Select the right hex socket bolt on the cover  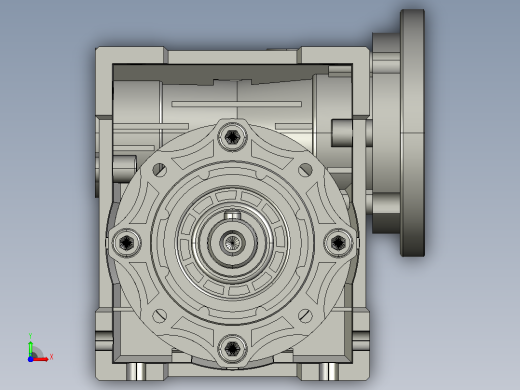[x=338, y=242]
